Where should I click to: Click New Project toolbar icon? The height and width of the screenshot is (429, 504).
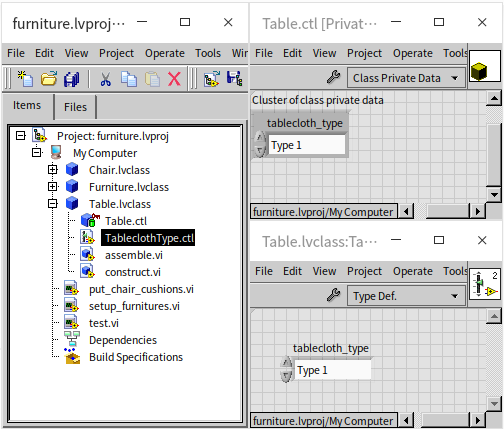point(25,79)
